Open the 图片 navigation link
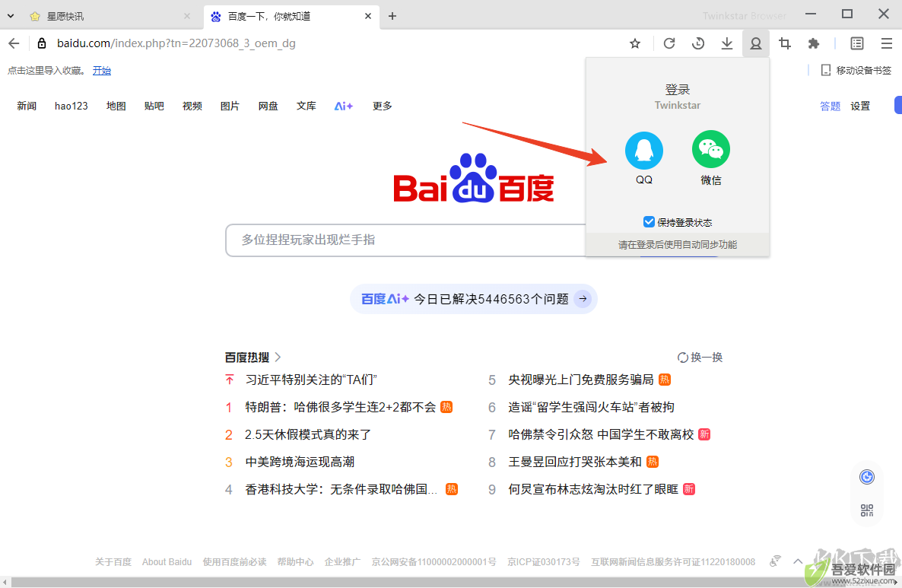Image resolution: width=902 pixels, height=588 pixels. pyautogui.click(x=230, y=106)
